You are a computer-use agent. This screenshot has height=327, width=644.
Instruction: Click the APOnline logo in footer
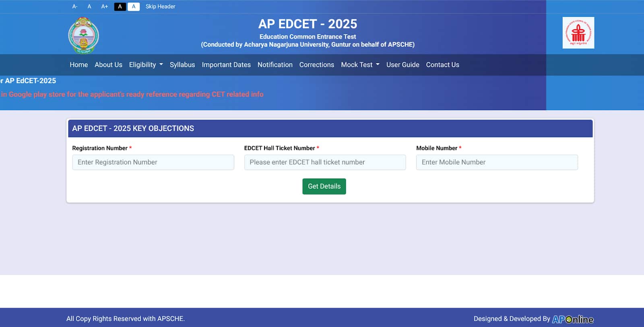(573, 319)
